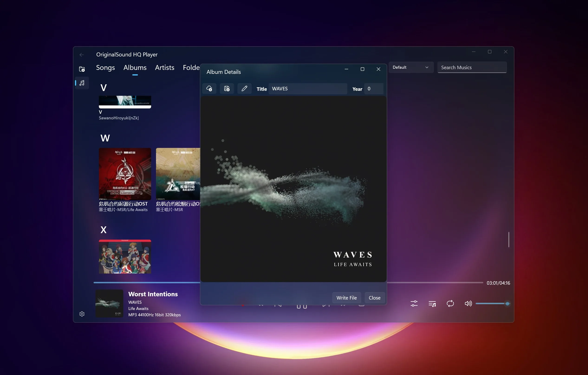
Task: Close the OriginalSound HQ Player window
Action: [x=506, y=52]
